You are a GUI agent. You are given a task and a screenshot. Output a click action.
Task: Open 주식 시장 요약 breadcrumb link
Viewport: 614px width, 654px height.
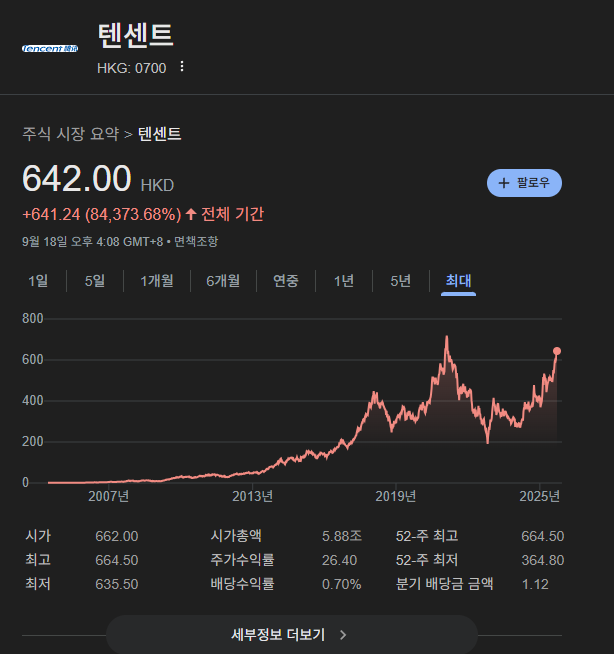pyautogui.click(x=70, y=134)
